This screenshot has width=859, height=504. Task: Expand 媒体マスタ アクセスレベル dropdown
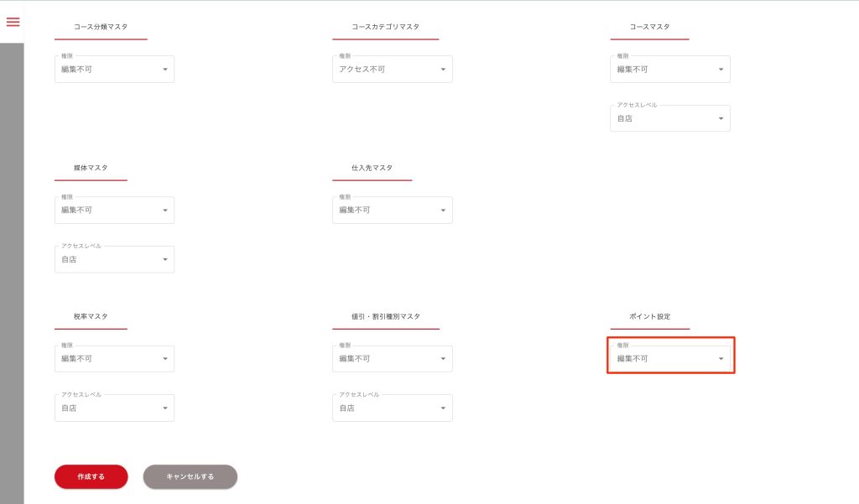[x=114, y=260]
